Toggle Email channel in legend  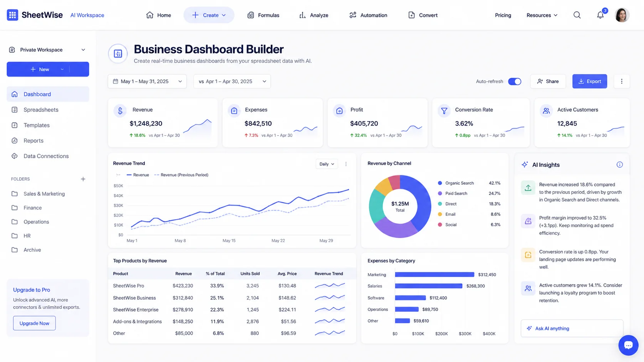(446, 214)
